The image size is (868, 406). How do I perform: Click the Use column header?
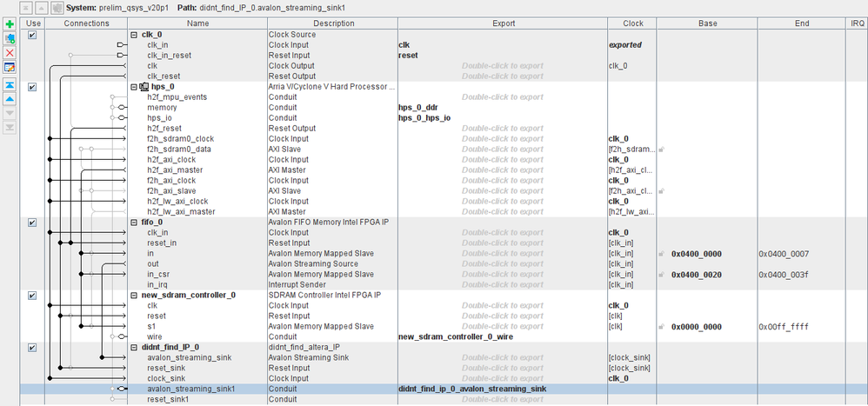(33, 23)
